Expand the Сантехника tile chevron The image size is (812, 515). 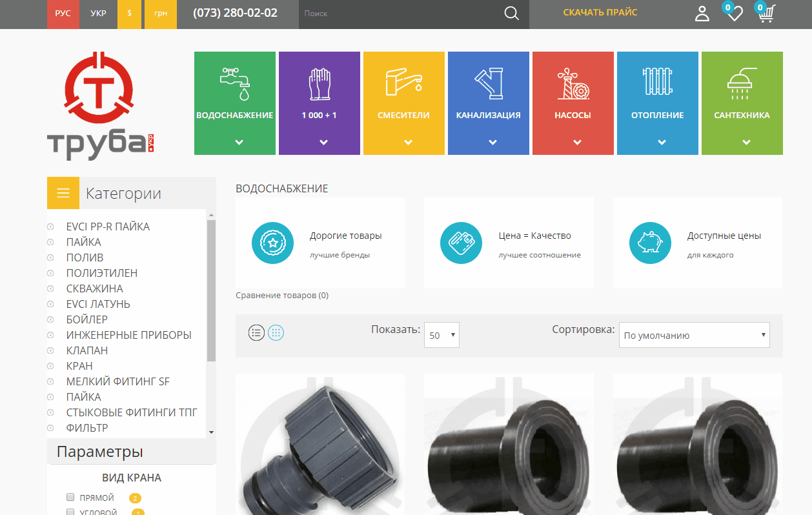pyautogui.click(x=747, y=142)
